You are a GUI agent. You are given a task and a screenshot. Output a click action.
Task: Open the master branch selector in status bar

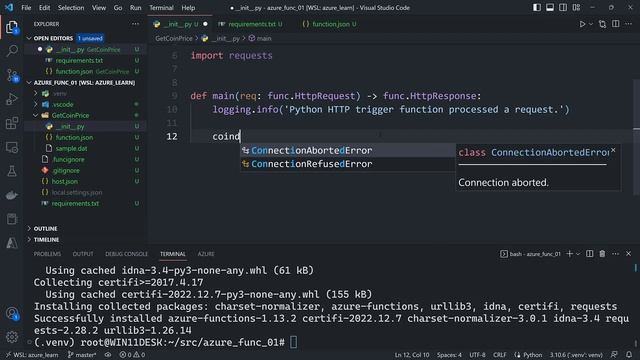pyautogui.click(x=82, y=355)
